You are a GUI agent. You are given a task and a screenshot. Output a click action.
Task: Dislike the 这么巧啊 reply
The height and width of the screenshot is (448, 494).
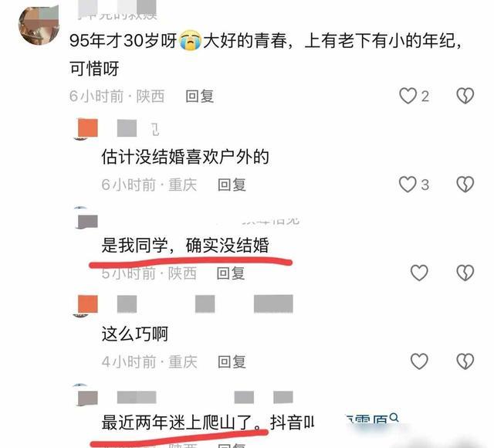pyautogui.click(x=465, y=361)
